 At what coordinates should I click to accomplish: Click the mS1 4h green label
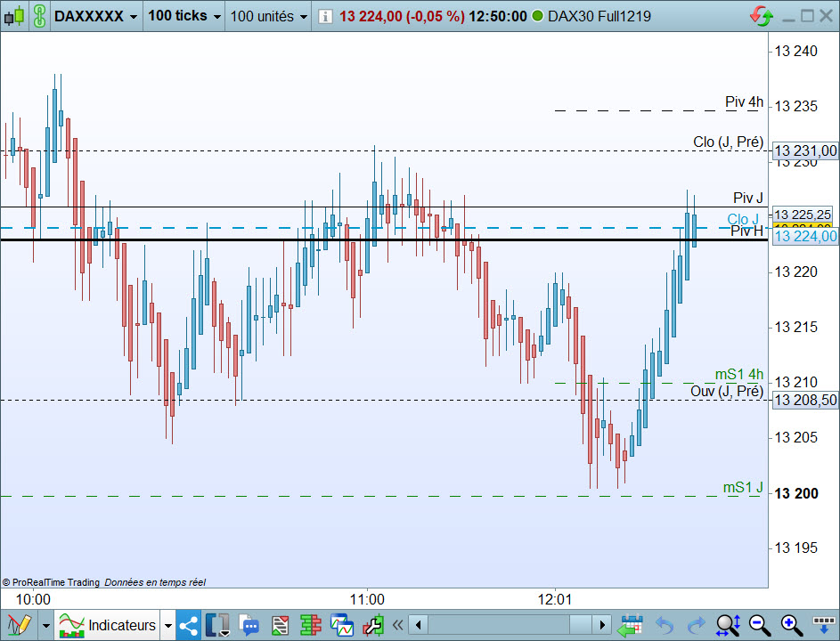click(x=739, y=374)
